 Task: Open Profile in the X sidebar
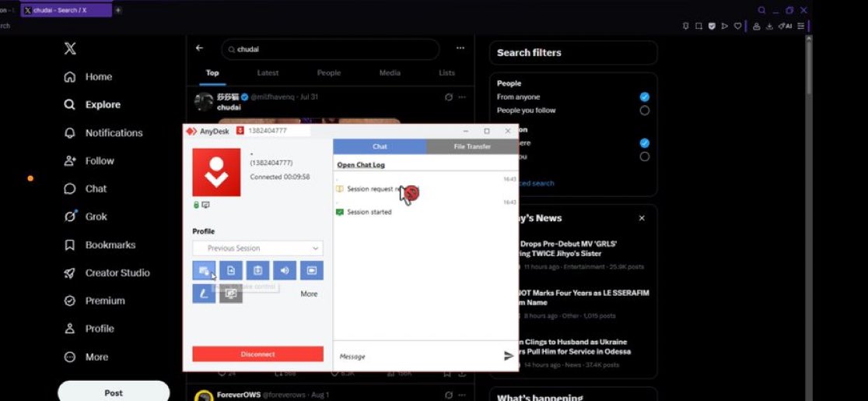tap(89, 329)
